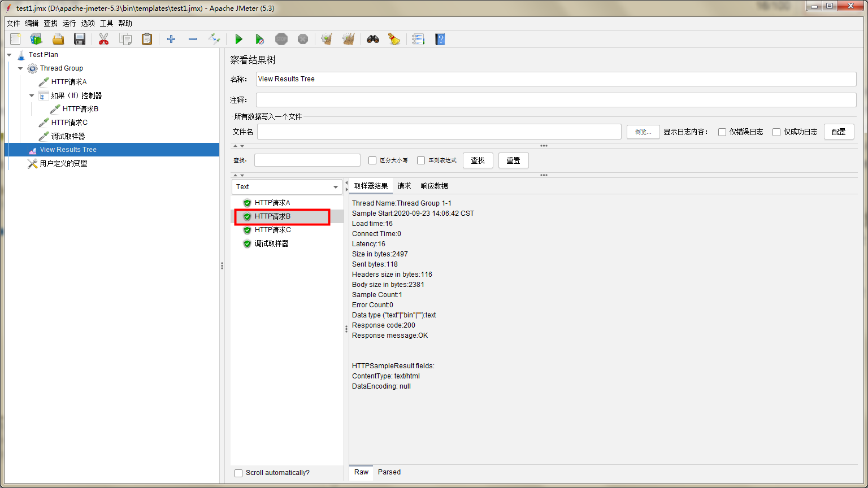Select 调试取样器 in the test plan tree
The image size is (868, 488).
(x=68, y=136)
